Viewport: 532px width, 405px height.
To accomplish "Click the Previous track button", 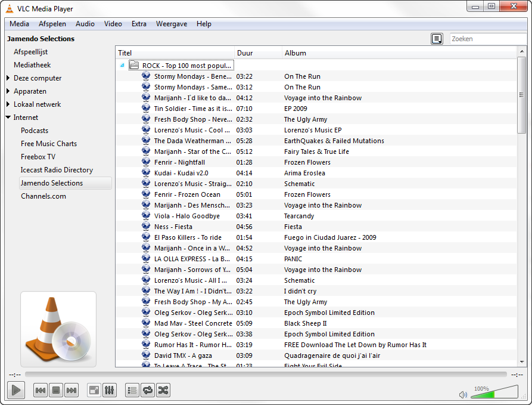I will point(41,390).
